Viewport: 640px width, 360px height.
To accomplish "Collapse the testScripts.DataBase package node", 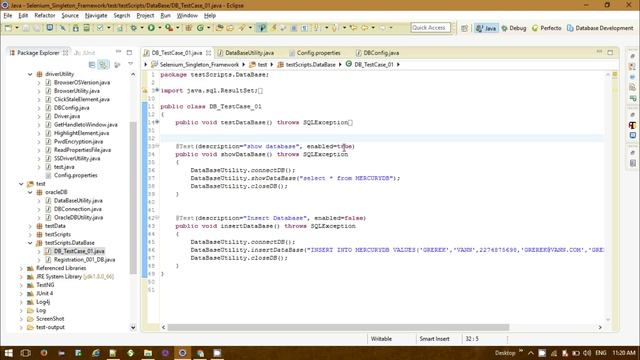I will [x=30, y=243].
